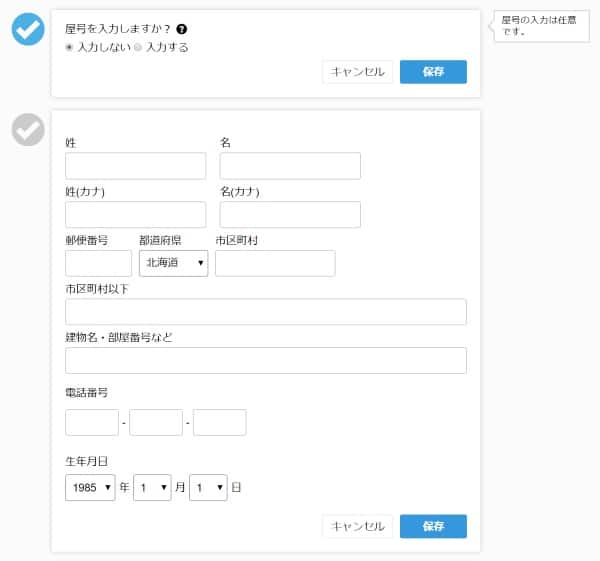
Task: Click the 建物名・部屋番号など input field
Action: pyautogui.click(x=265, y=360)
